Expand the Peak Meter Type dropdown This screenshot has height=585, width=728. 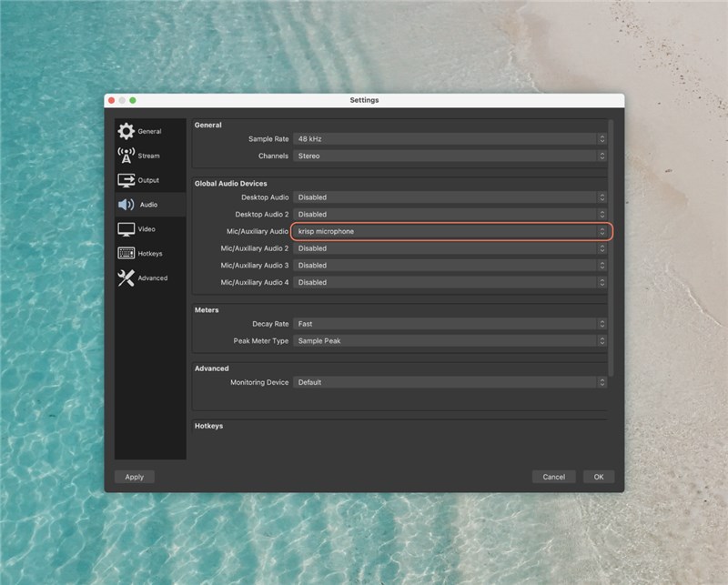[x=450, y=341]
